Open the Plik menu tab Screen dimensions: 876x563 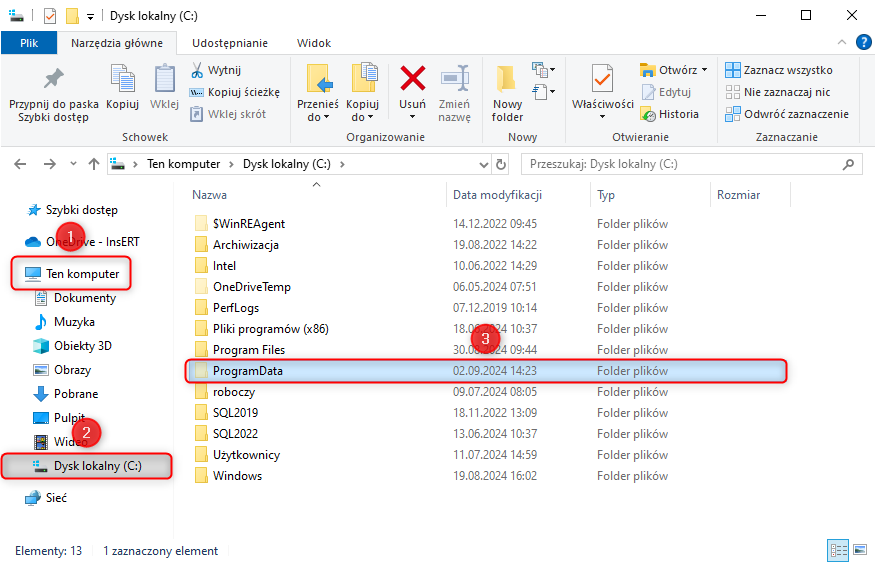[29, 43]
